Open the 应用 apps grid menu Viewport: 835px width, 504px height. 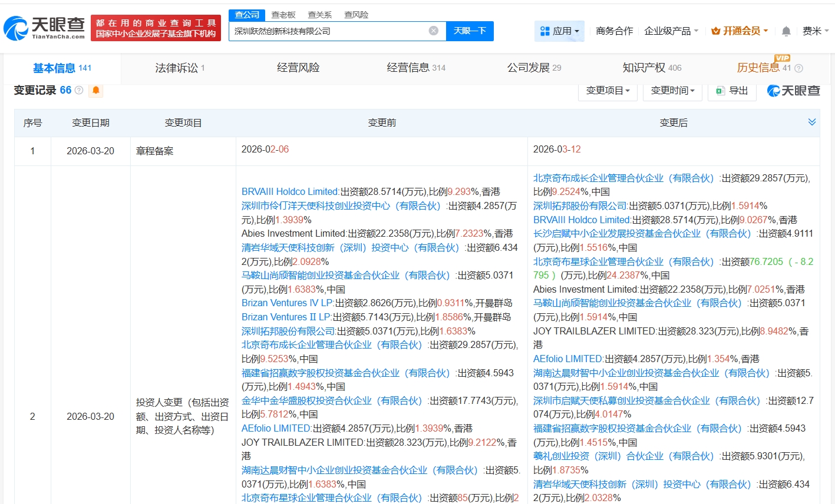click(559, 31)
